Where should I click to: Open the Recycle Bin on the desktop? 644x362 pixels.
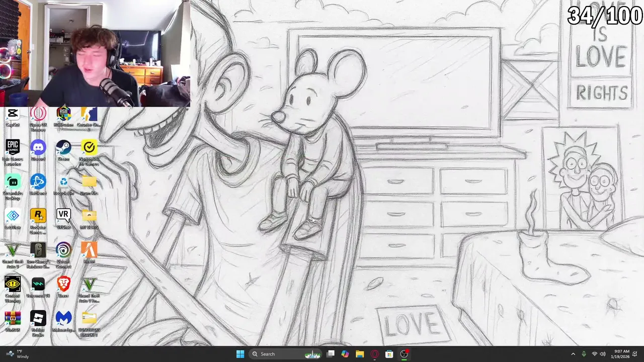pos(63,185)
